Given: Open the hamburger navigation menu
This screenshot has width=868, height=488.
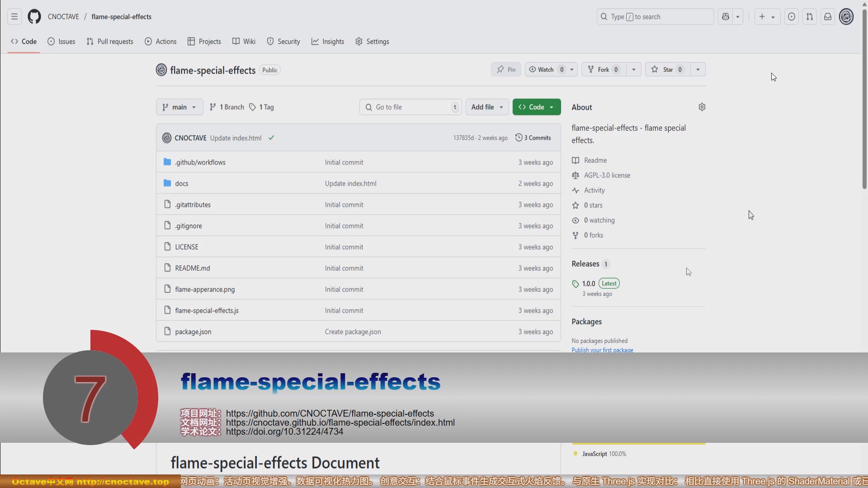Looking at the screenshot, I should click(14, 17).
